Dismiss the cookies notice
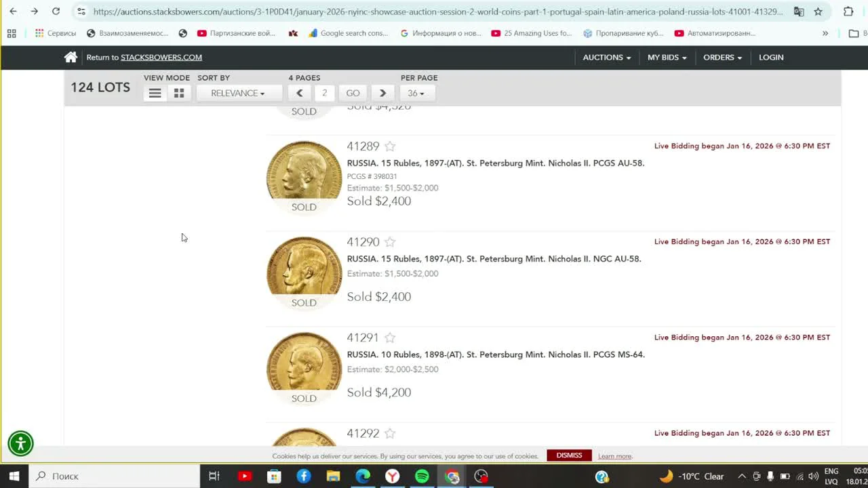The height and width of the screenshot is (488, 868). pos(569,455)
